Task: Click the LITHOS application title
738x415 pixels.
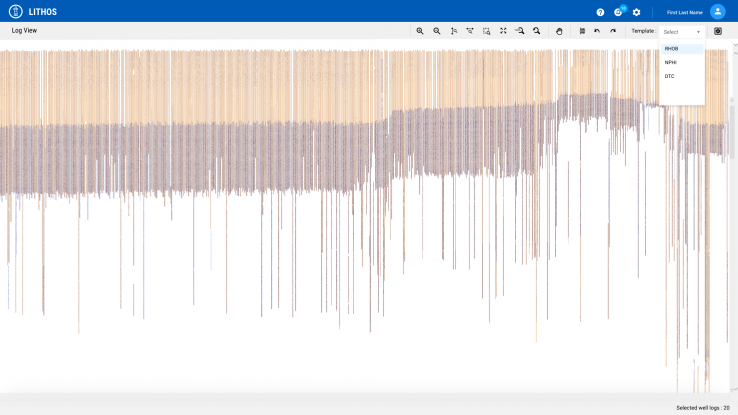Action: pos(42,12)
